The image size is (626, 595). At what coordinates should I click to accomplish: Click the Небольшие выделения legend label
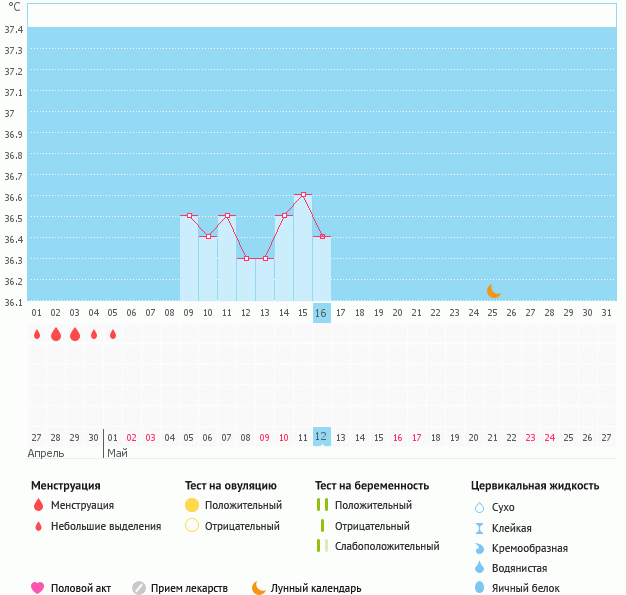coord(105,526)
